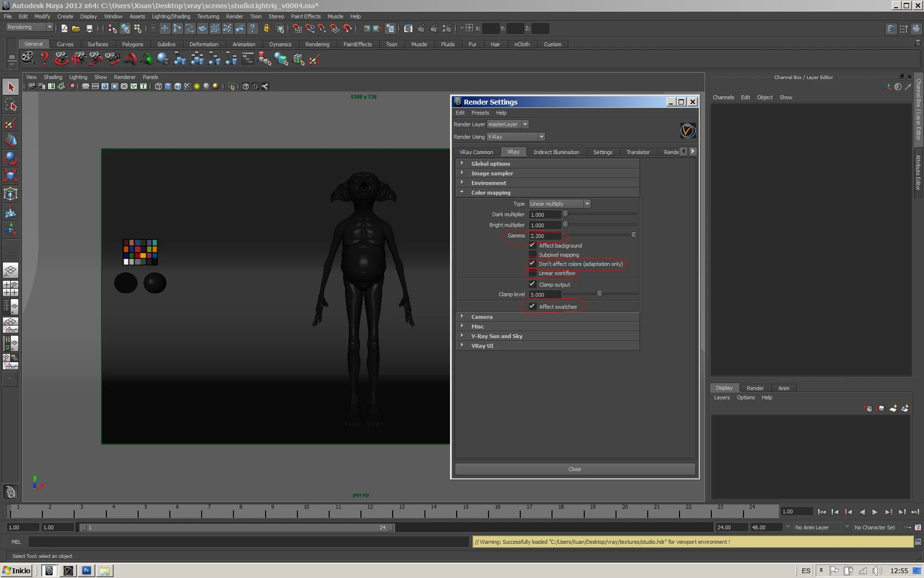Save the scene with the floppy icon
The width and height of the screenshot is (924, 578).
89,29
